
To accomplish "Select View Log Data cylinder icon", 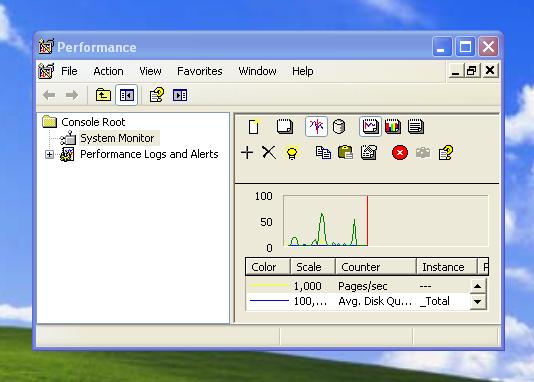I will [339, 127].
